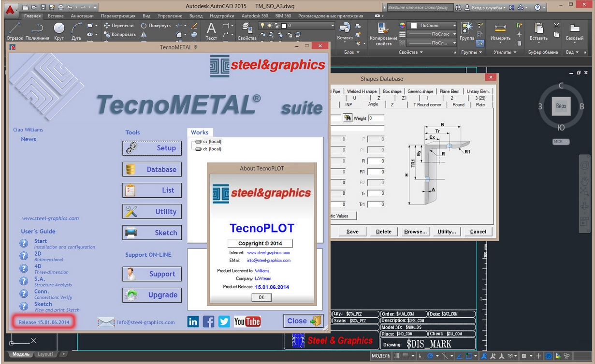595x364 pixels.
Task: Open the Setup tool button
Action: [x=152, y=148]
